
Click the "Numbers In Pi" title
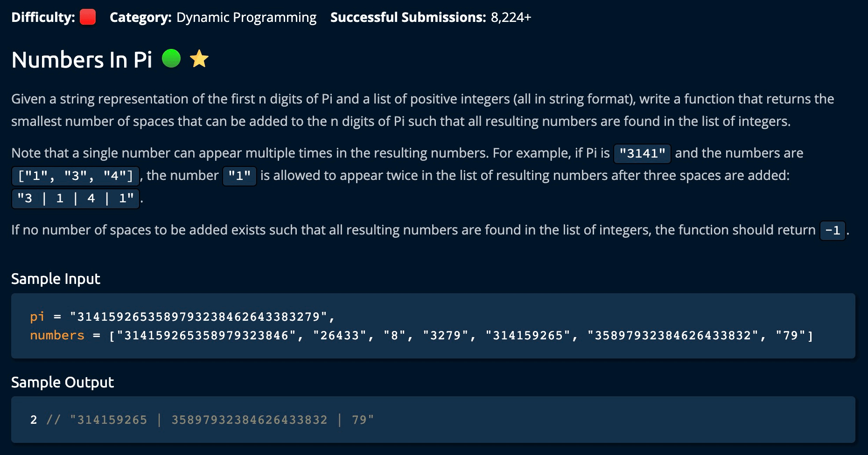tap(82, 60)
